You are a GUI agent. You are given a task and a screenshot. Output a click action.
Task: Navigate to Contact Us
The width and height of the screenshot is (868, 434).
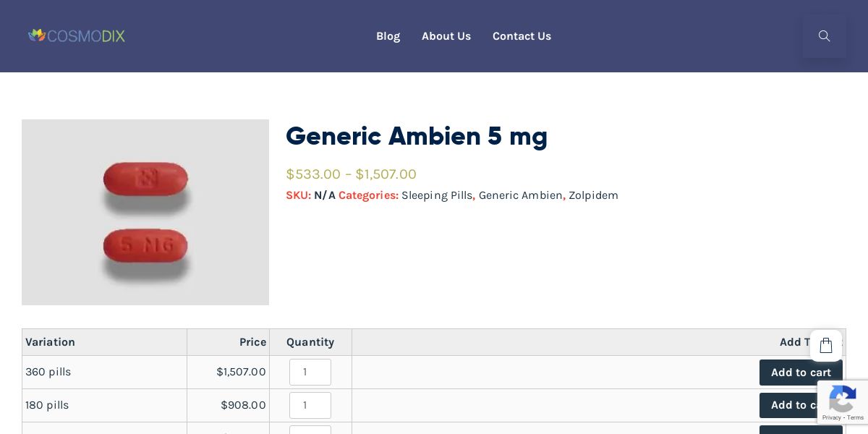click(x=522, y=36)
